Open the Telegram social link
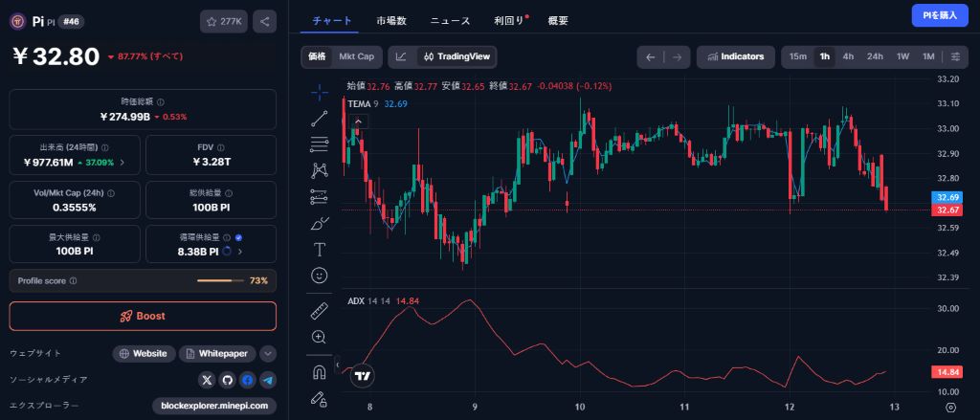Viewport: 980px width, 420px height. (268, 380)
